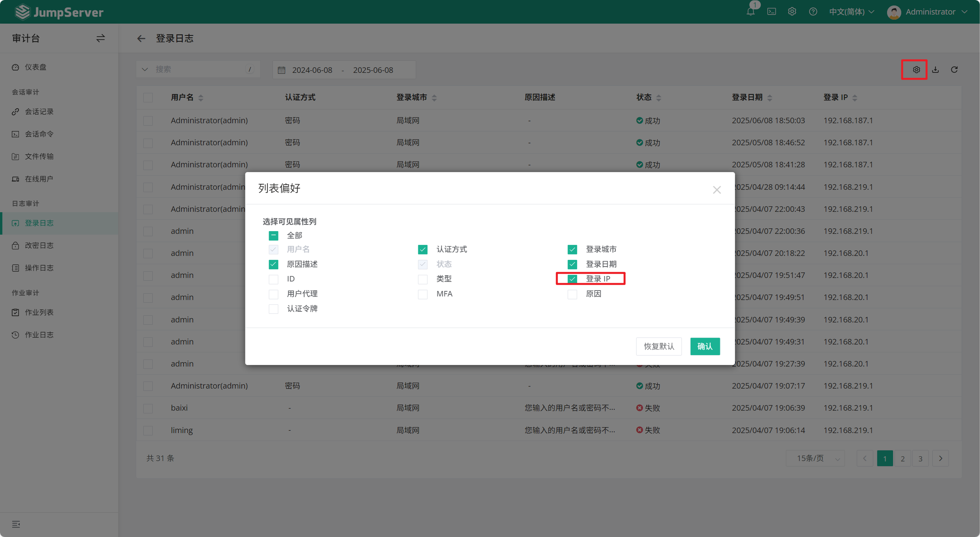Uncheck the 登录 IP column checkbox
980x537 pixels.
572,279
